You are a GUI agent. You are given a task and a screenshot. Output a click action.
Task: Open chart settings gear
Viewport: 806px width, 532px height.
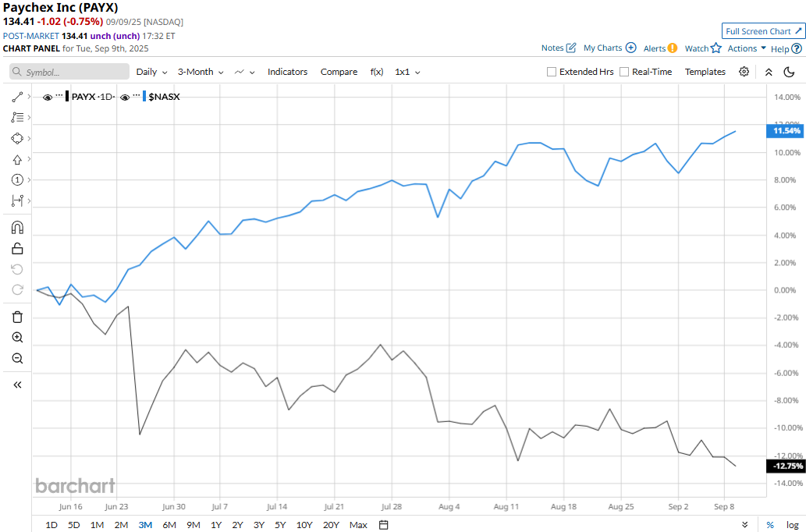[x=744, y=72]
